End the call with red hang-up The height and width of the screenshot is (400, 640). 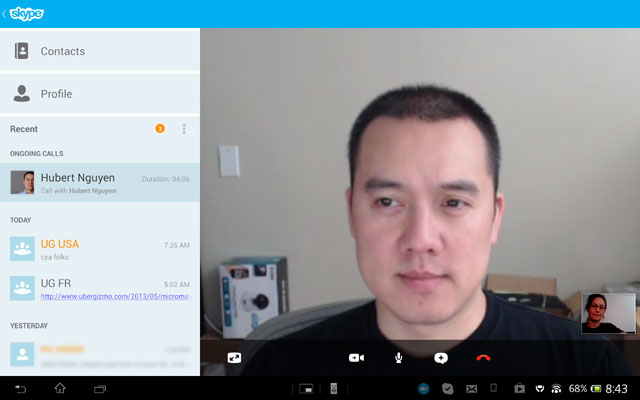pos(483,357)
